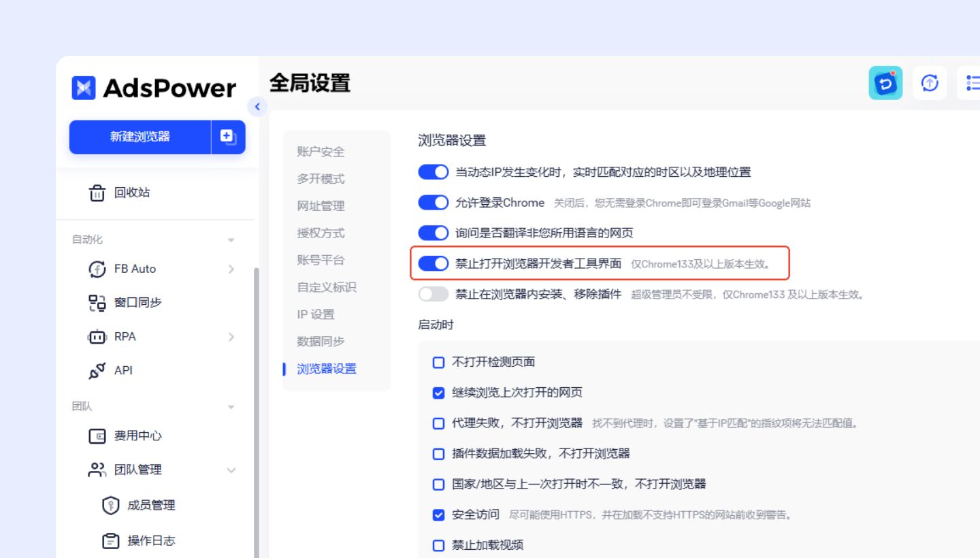This screenshot has width=980, height=558.
Task: Uncheck 继续浏览上次打开的网页 checkbox
Action: coord(439,393)
